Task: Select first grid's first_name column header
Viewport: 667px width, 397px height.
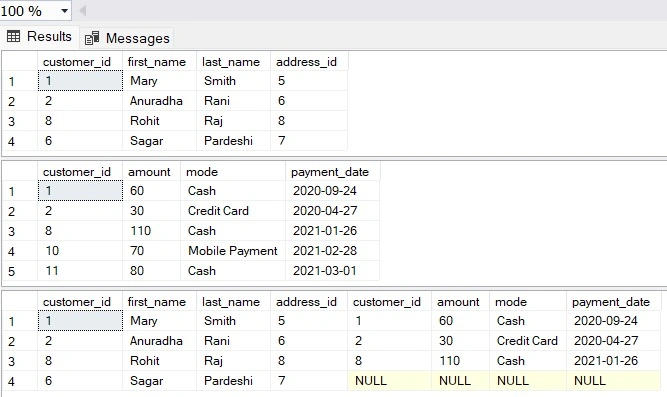Action: pos(159,62)
